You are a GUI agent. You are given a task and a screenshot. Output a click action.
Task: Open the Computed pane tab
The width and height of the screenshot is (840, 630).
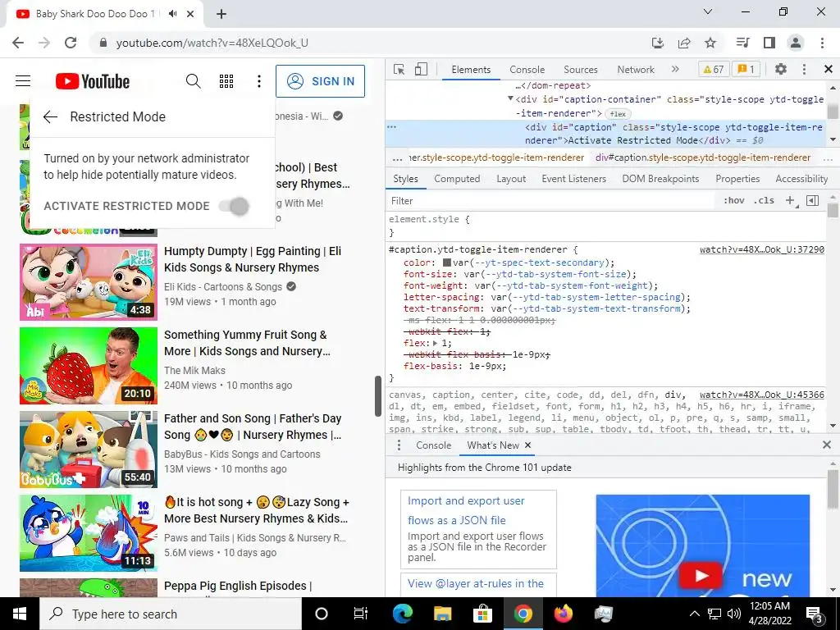click(457, 178)
